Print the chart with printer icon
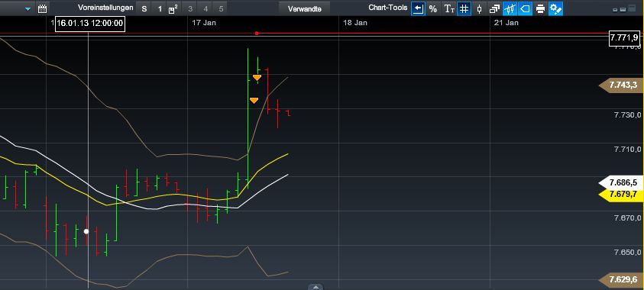The height and width of the screenshot is (290, 644). click(541, 8)
